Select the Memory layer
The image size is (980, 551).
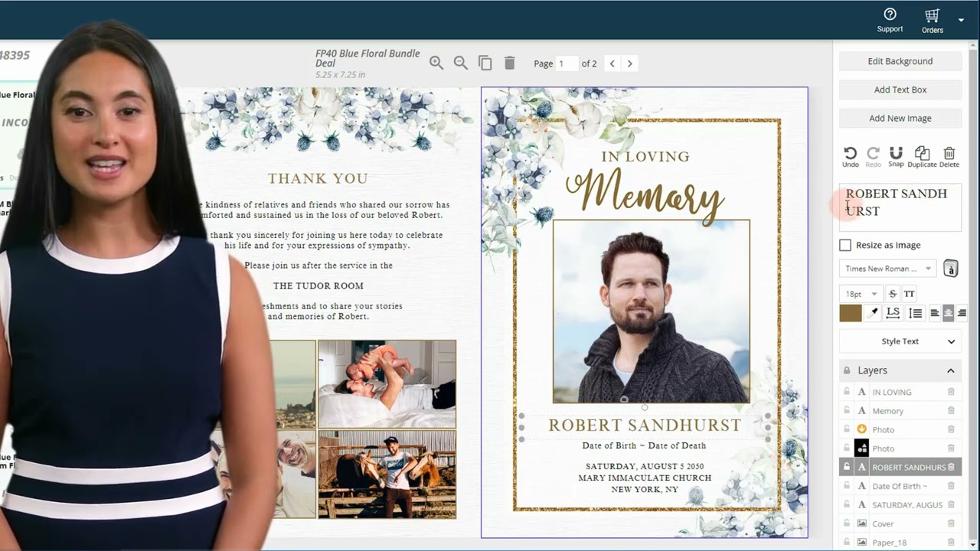(888, 411)
